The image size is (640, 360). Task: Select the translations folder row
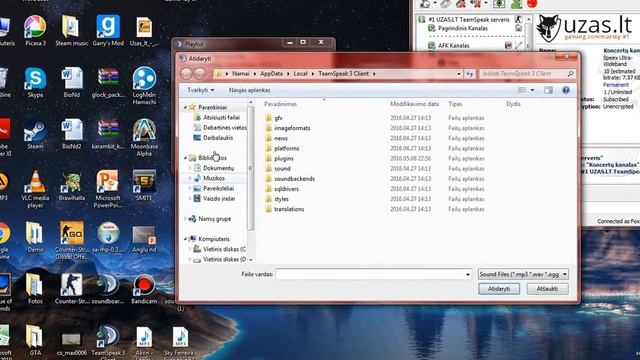click(376, 209)
